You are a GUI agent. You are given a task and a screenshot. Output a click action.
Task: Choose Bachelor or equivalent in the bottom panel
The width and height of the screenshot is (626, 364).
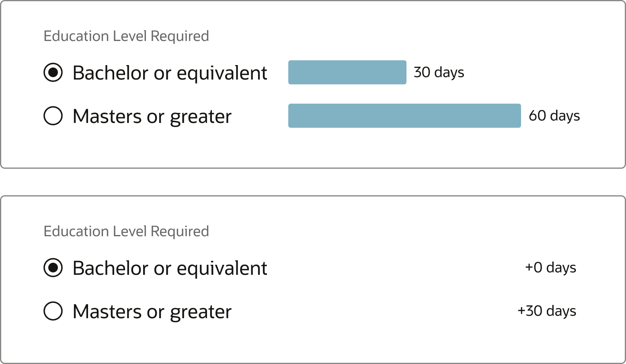pyautogui.click(x=53, y=268)
